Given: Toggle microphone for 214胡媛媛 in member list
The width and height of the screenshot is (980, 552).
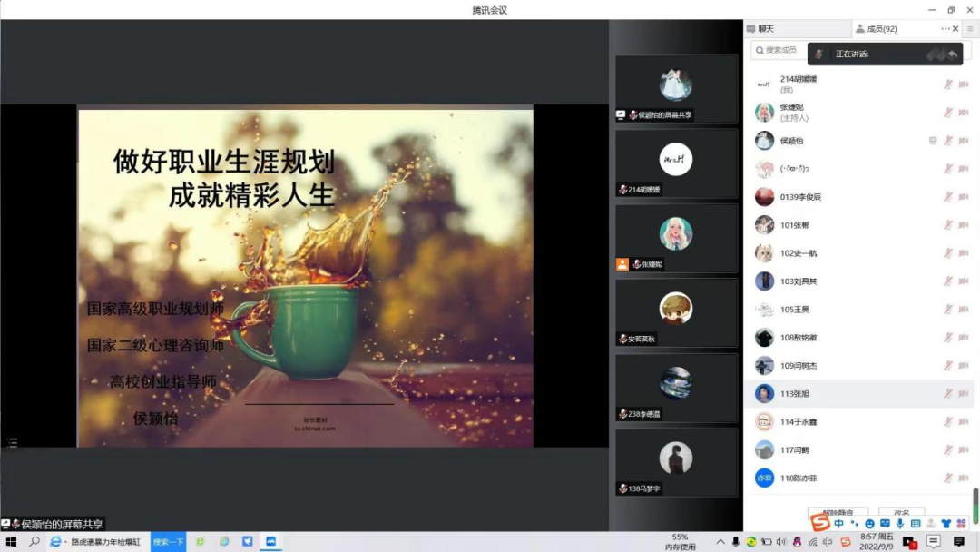Looking at the screenshot, I should coord(947,84).
